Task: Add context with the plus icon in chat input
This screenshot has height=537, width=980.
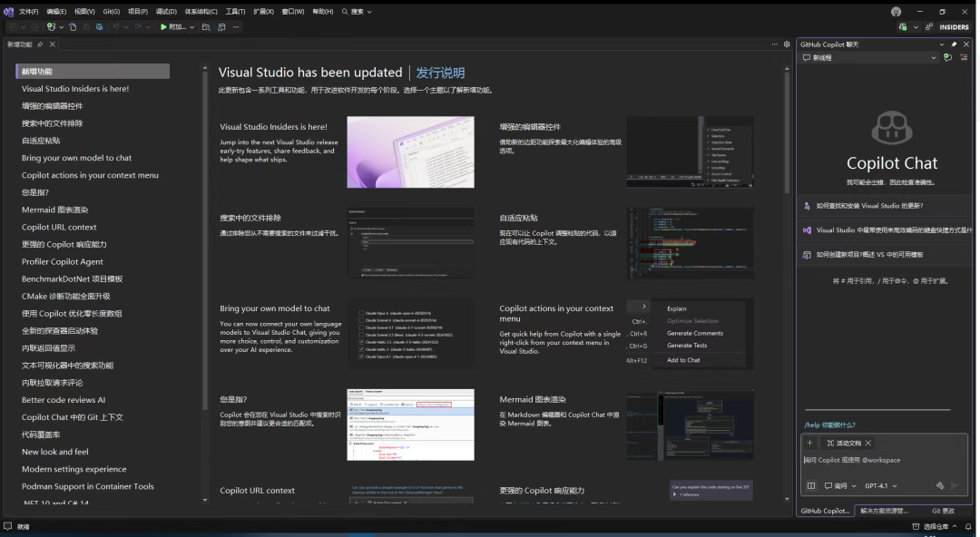Action: pos(809,443)
